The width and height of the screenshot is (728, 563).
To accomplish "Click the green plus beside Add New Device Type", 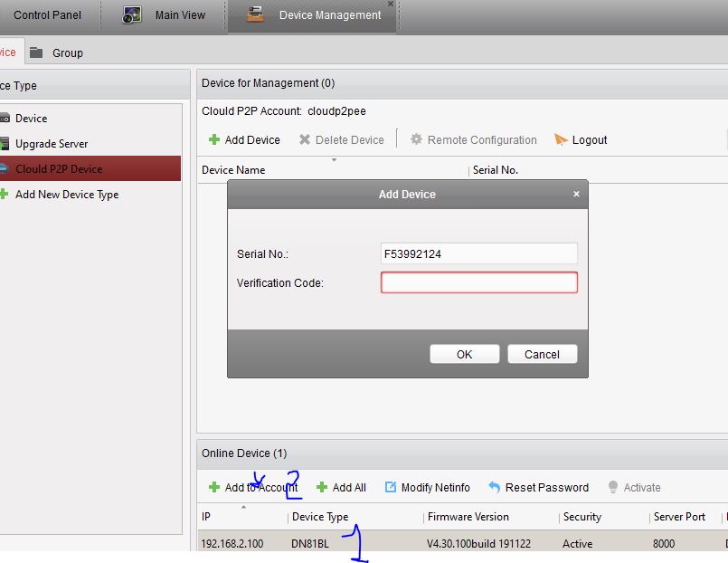I will (x=4, y=194).
